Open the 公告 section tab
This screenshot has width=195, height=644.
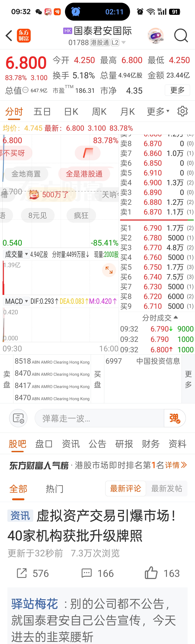click(97, 444)
